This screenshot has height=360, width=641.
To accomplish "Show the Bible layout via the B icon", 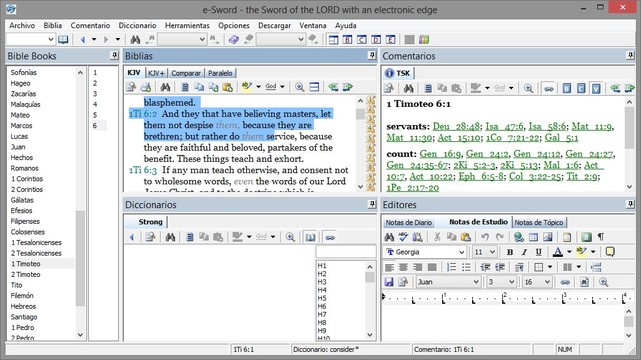I will click(x=347, y=40).
